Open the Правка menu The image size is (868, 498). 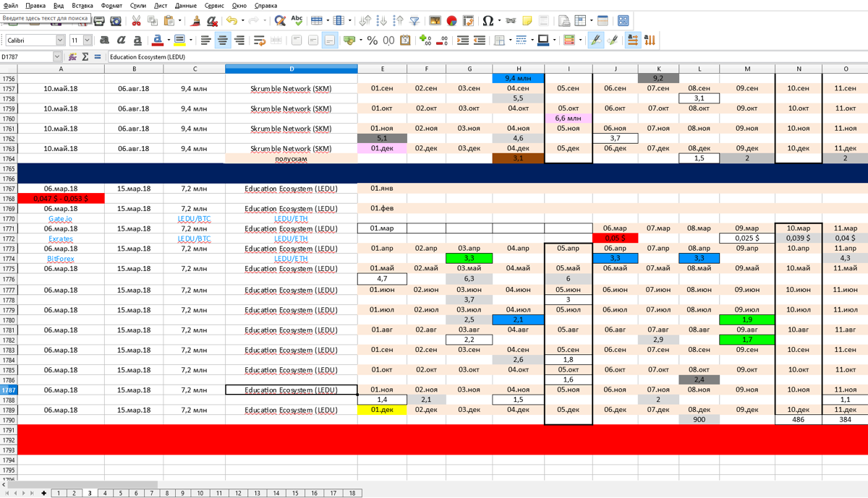click(x=35, y=5)
